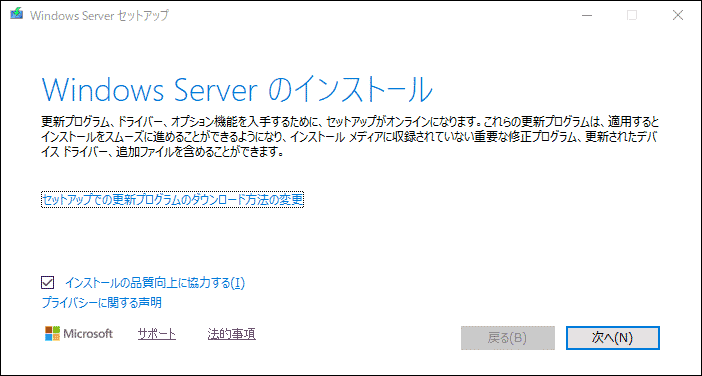Click the Windows Server のインストール heading
Screen dimensions: 702x376
[x=237, y=90]
